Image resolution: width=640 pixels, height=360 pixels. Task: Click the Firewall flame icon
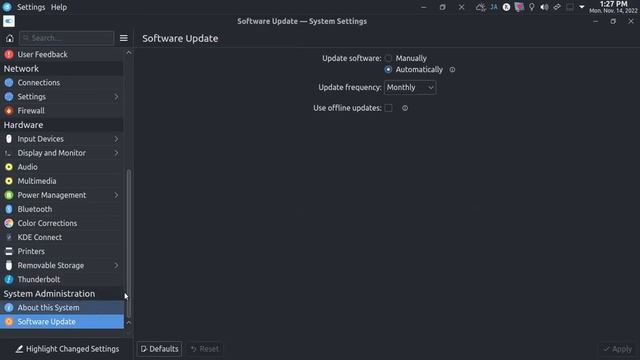point(9,111)
